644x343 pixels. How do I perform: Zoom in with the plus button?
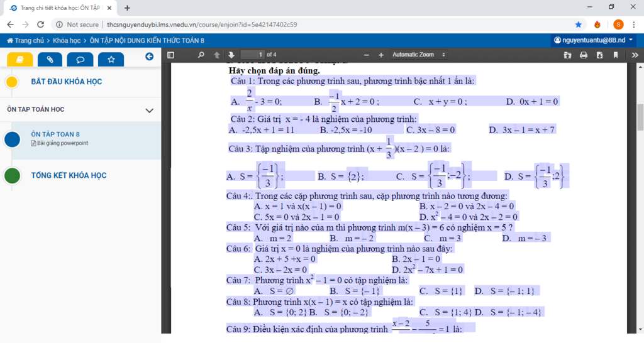(x=380, y=55)
